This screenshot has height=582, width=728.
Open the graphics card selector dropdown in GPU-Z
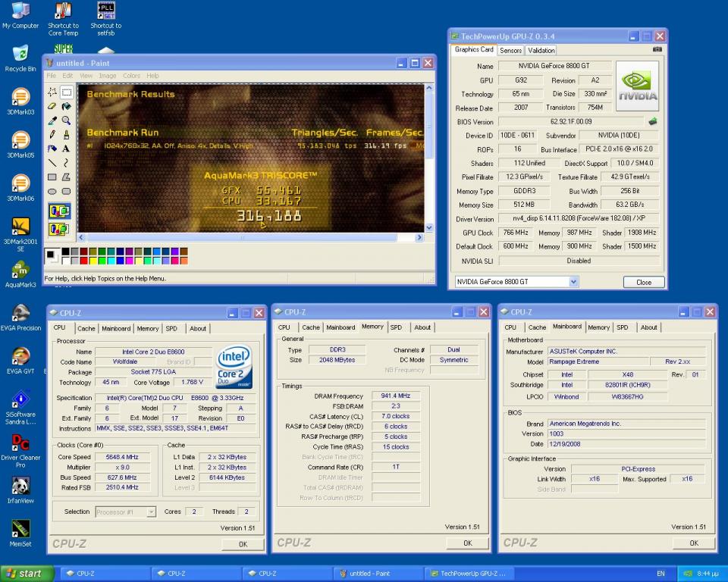coord(573,282)
